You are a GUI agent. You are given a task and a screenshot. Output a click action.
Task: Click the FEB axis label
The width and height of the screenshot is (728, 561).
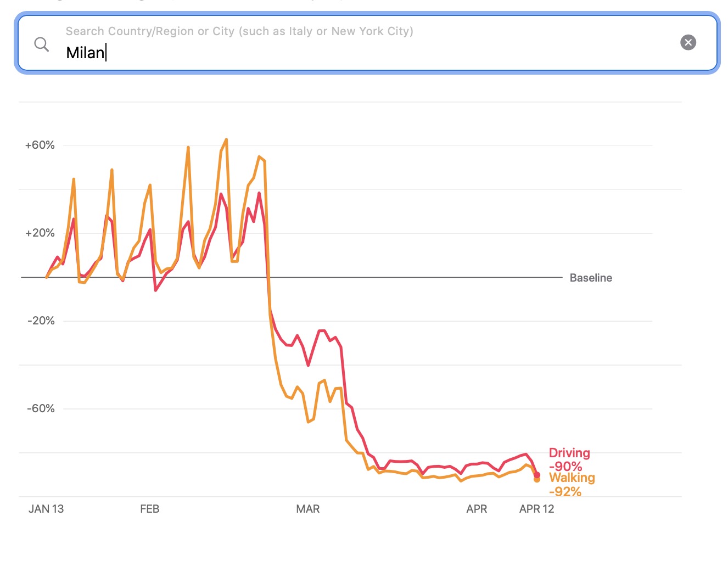(x=150, y=509)
